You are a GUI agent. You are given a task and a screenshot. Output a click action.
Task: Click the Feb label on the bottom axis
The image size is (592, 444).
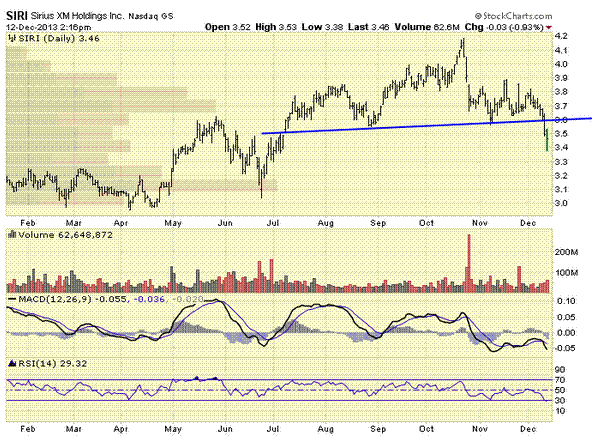tap(28, 429)
